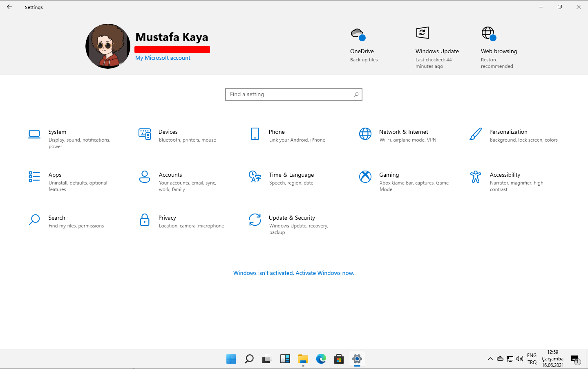Open the Search magnifier settings icon
This screenshot has height=369, width=588.
[x=34, y=220]
